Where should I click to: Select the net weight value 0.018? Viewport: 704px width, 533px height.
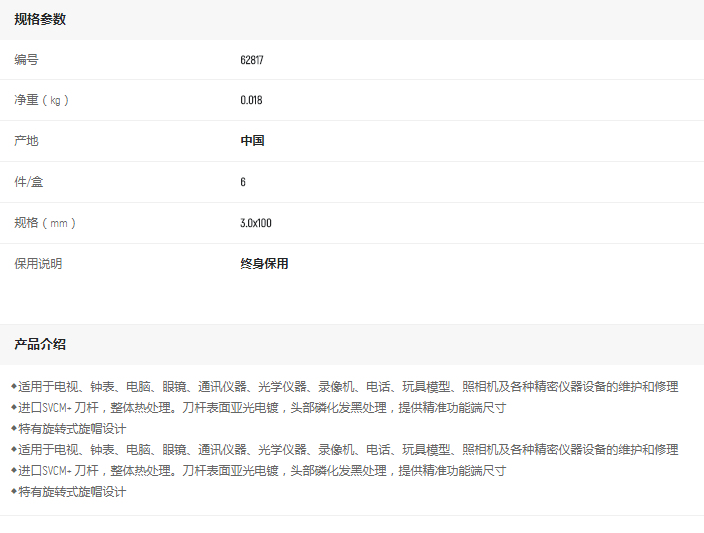(251, 100)
